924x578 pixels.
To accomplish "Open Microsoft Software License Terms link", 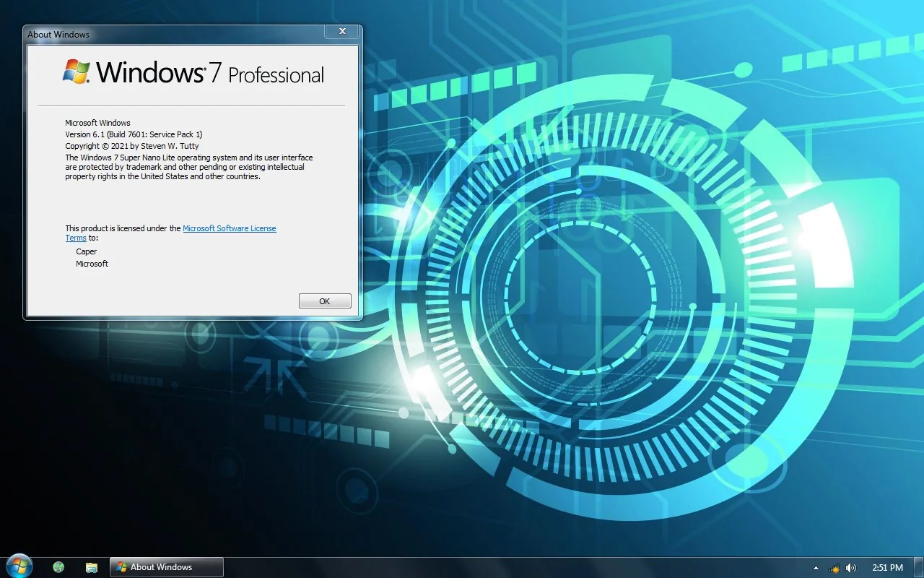I will [229, 228].
